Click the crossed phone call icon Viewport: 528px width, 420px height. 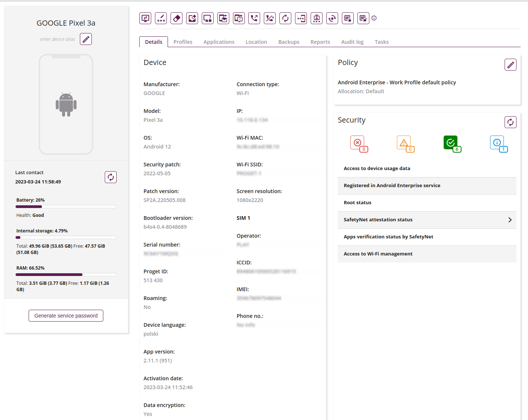[270, 18]
